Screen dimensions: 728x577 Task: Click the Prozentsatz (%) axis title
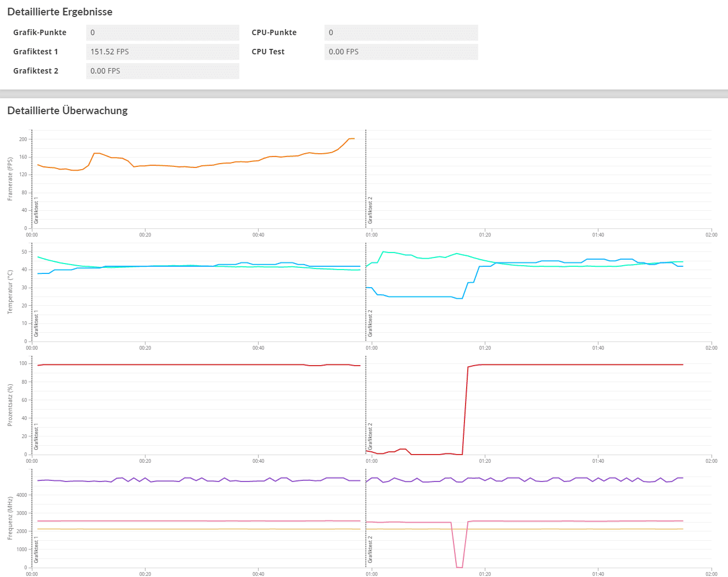tap(10, 405)
